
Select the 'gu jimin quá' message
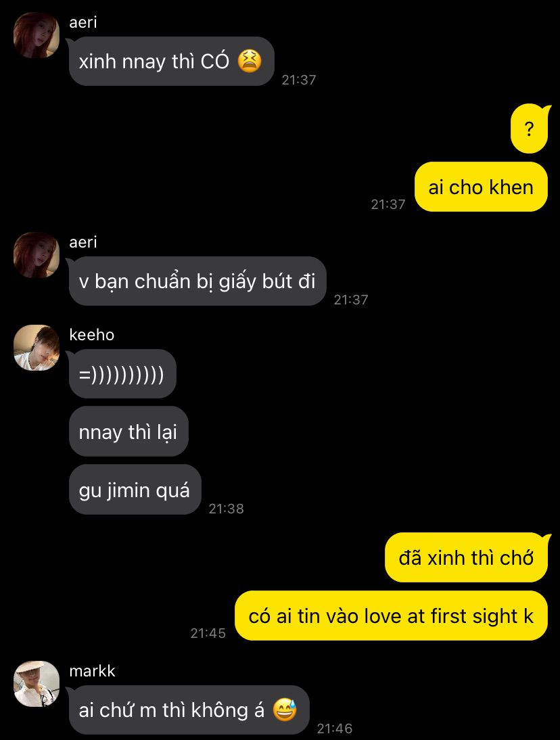pos(135,490)
